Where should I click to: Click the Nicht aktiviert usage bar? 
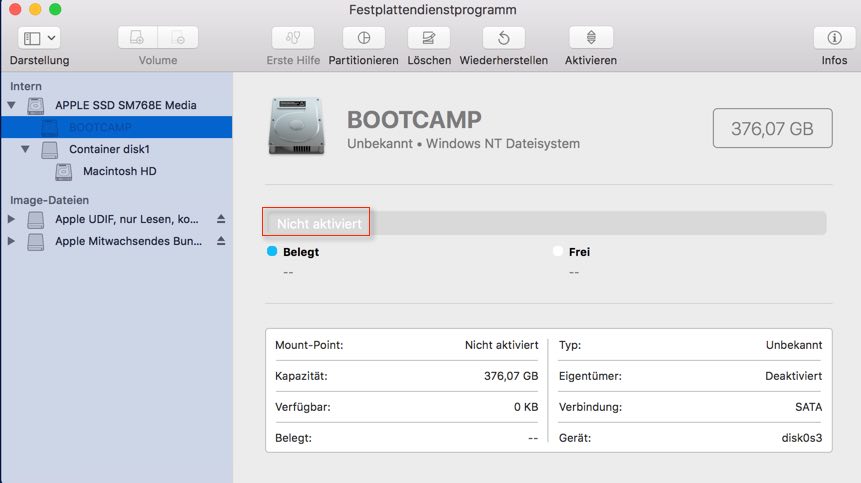tap(545, 222)
